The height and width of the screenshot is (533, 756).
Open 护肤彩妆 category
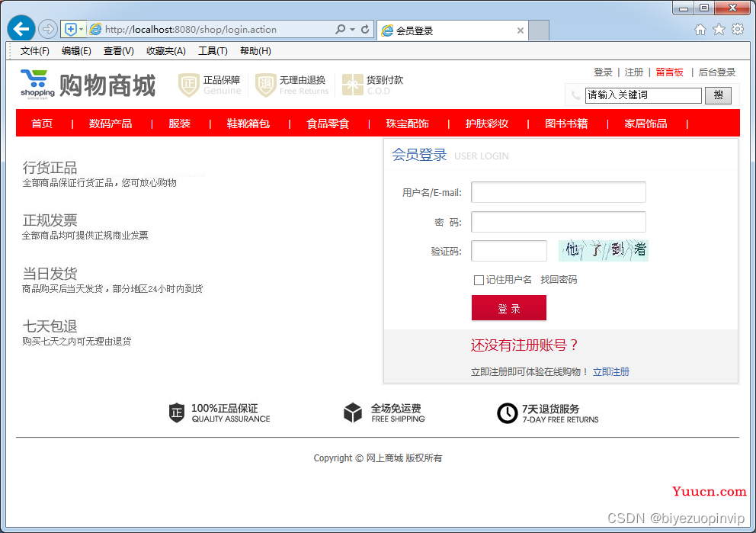(x=487, y=124)
